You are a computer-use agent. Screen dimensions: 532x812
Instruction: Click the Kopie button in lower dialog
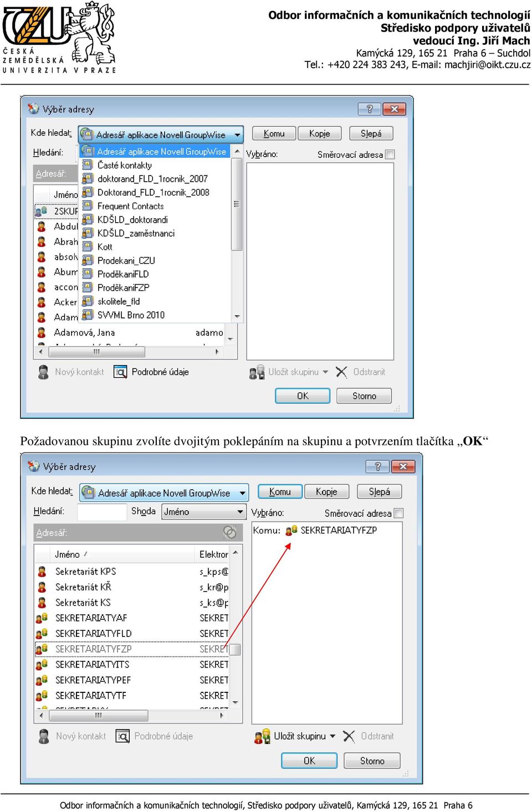coord(327,491)
